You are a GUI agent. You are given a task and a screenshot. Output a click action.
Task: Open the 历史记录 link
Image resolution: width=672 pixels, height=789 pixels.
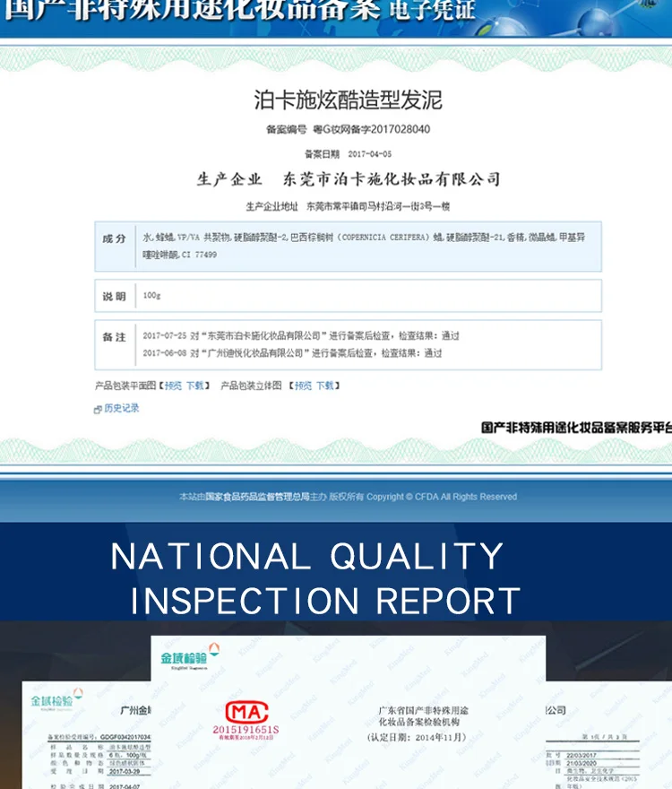pyautogui.click(x=121, y=408)
